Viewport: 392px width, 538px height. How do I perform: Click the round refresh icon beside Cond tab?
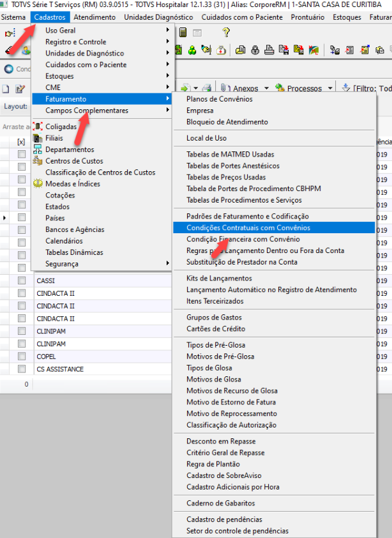point(8,69)
